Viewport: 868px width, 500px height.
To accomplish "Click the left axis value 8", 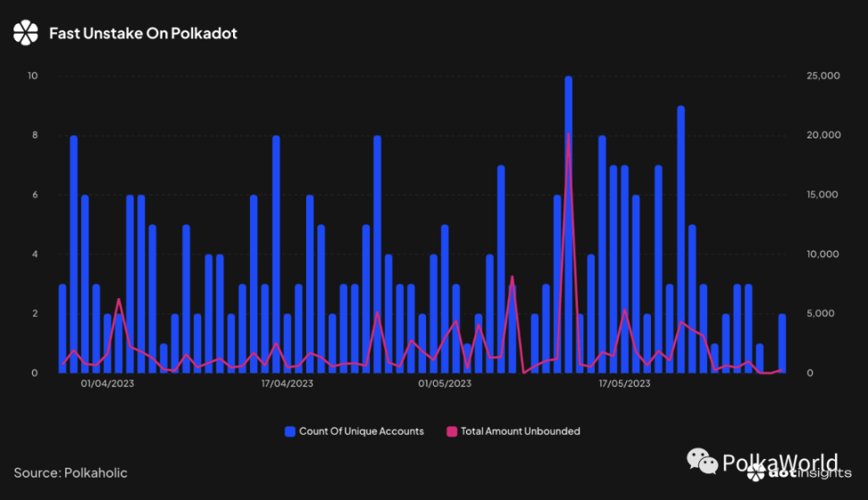I will point(35,135).
